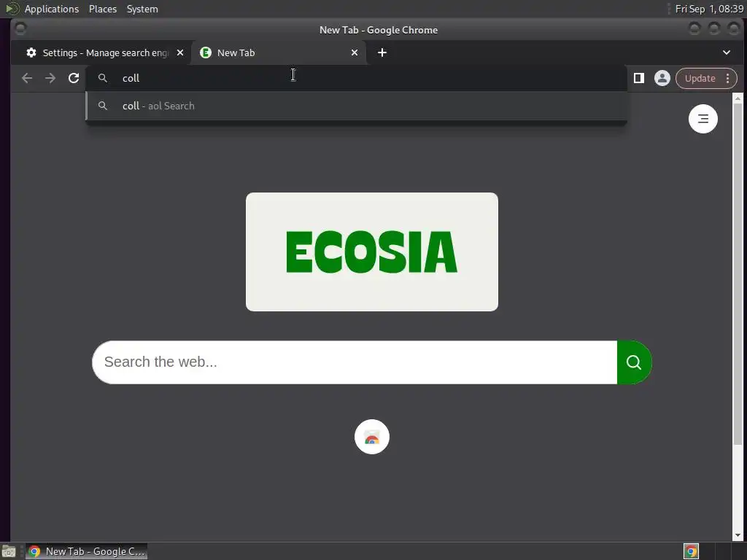Click the browser forward arrow
747x560 pixels.
pos(50,78)
